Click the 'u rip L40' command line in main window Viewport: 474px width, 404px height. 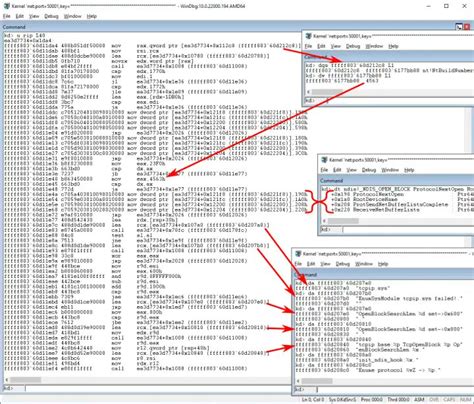point(24,35)
